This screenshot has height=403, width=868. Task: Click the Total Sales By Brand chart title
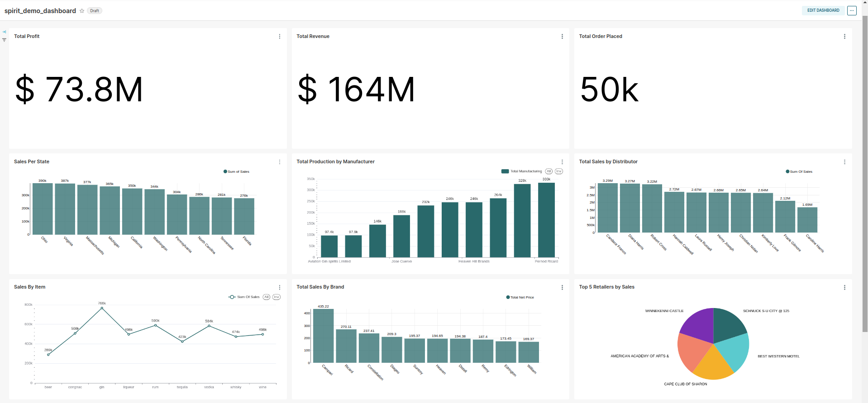pyautogui.click(x=320, y=287)
